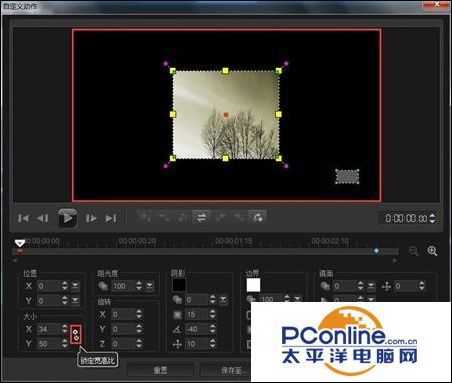Click the opacity value field showing 100
452x383 pixels.
point(123,286)
